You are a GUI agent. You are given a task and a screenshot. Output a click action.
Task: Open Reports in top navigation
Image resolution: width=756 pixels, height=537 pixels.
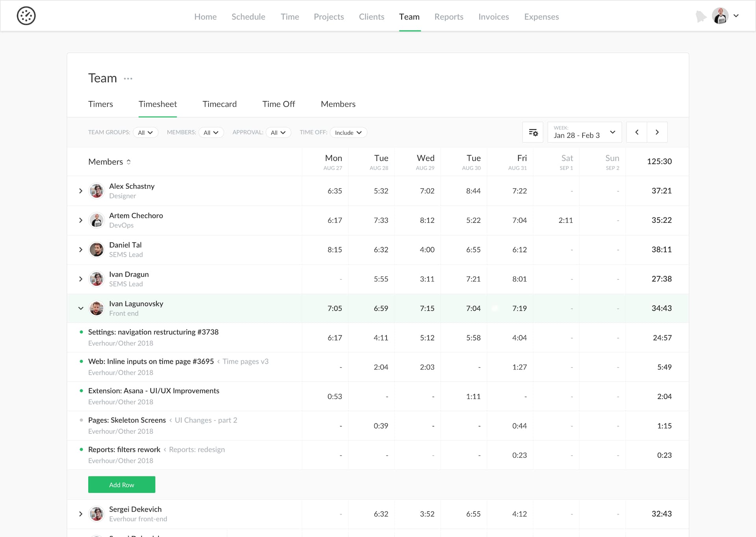pyautogui.click(x=448, y=17)
